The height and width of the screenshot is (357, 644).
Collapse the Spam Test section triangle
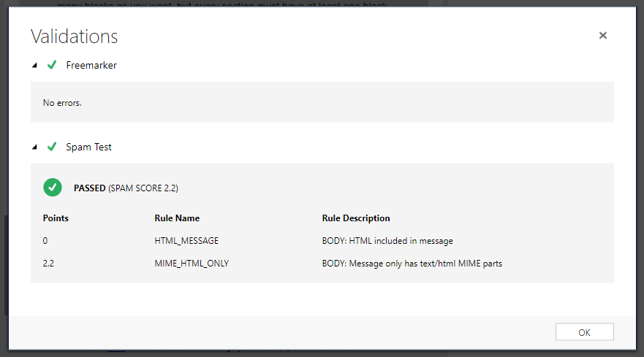click(x=34, y=147)
